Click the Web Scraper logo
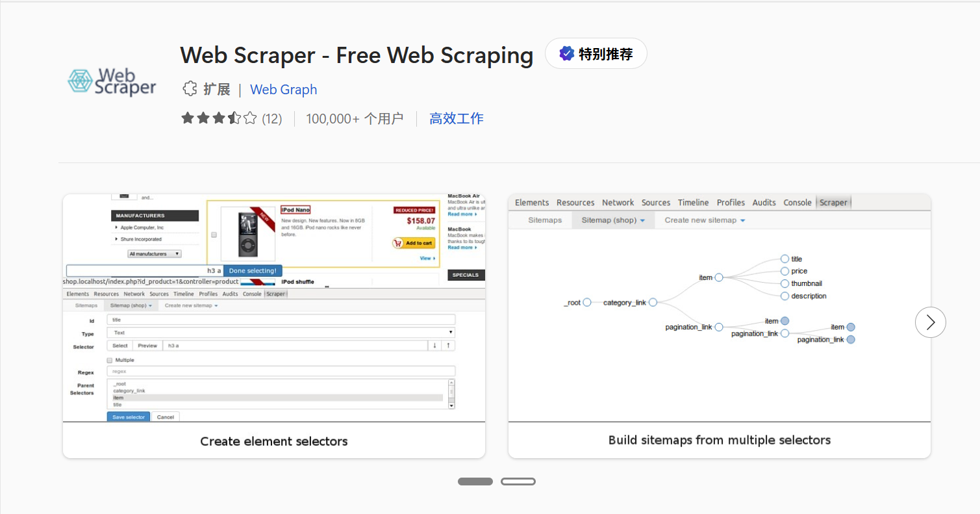This screenshot has width=980, height=514. [x=112, y=81]
